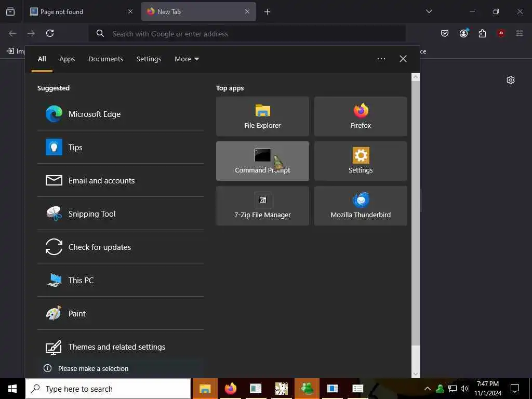
Task: Open the Windows Start menu
Action: pyautogui.click(x=12, y=389)
